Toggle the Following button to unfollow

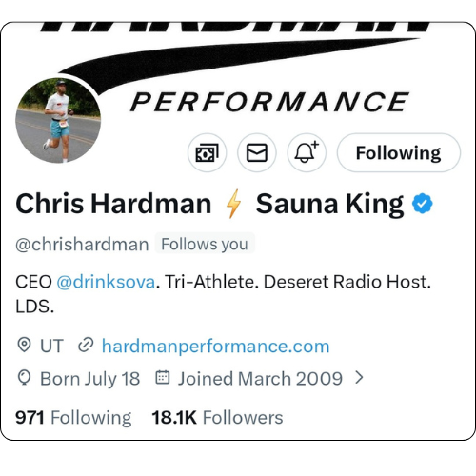[399, 153]
